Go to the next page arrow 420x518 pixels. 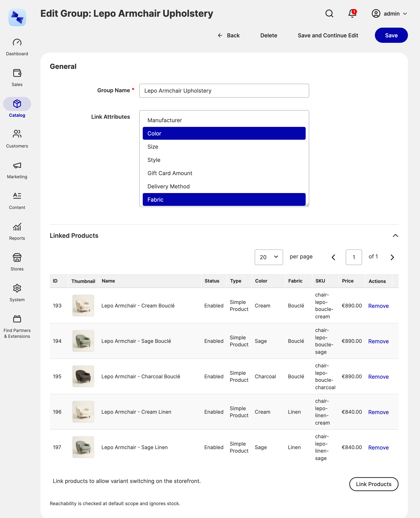[392, 257]
